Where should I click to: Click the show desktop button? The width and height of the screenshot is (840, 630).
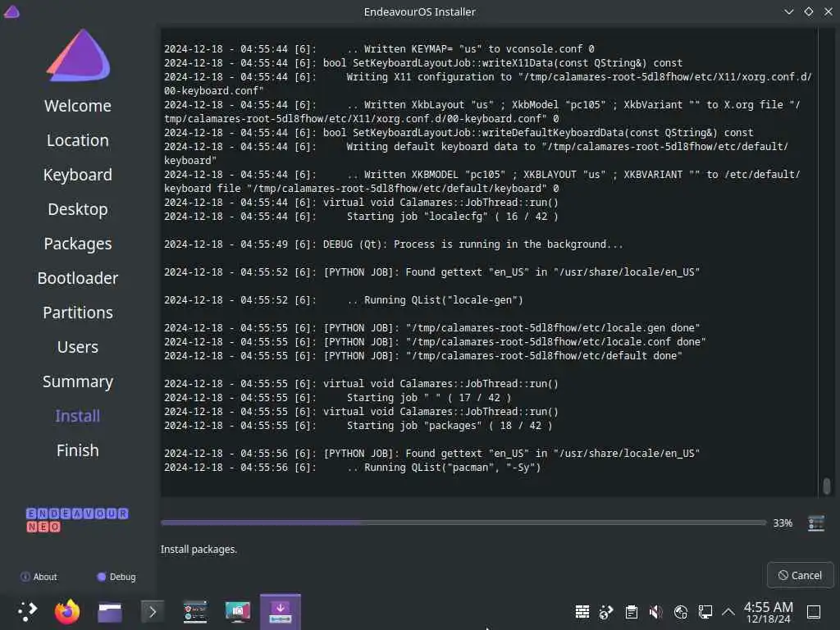pos(814,612)
